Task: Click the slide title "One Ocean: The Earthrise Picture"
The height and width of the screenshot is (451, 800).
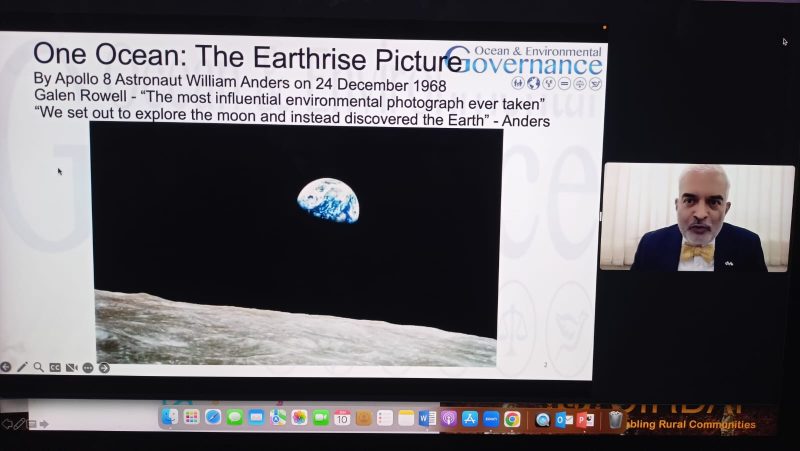Action: coord(247,57)
